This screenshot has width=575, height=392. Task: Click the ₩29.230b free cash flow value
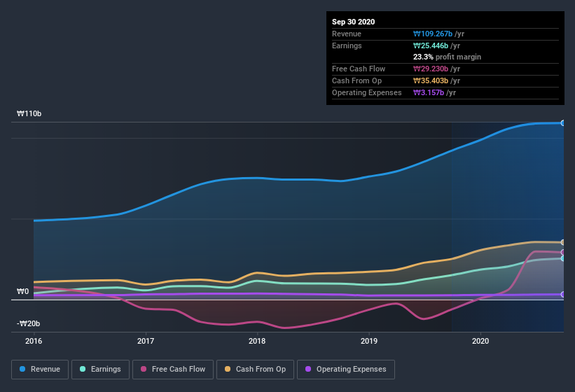[431, 69]
